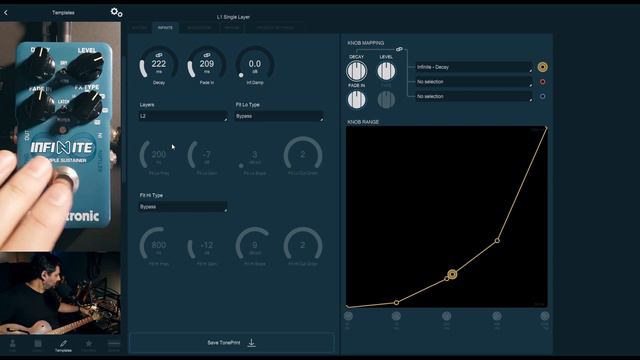Click the link icon in Knob Mapping

tap(399, 49)
